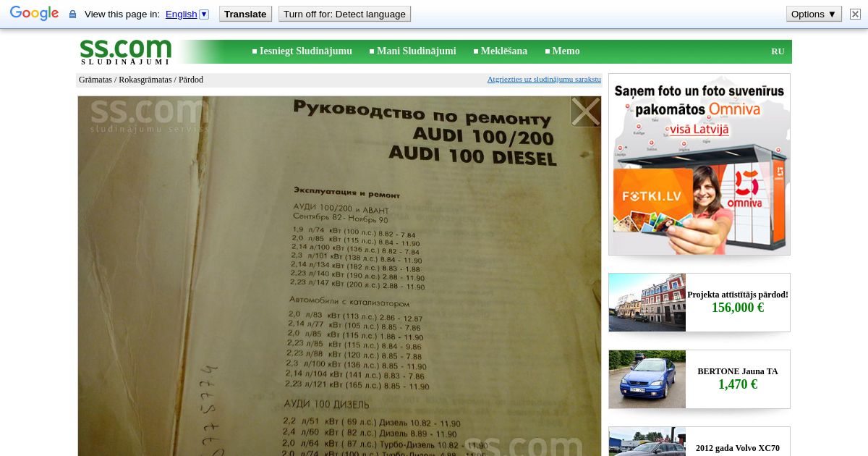Image resolution: width=868 pixels, height=456 pixels.
Task: Open the building thumbnail for 156,000 € ad
Action: coord(647,303)
